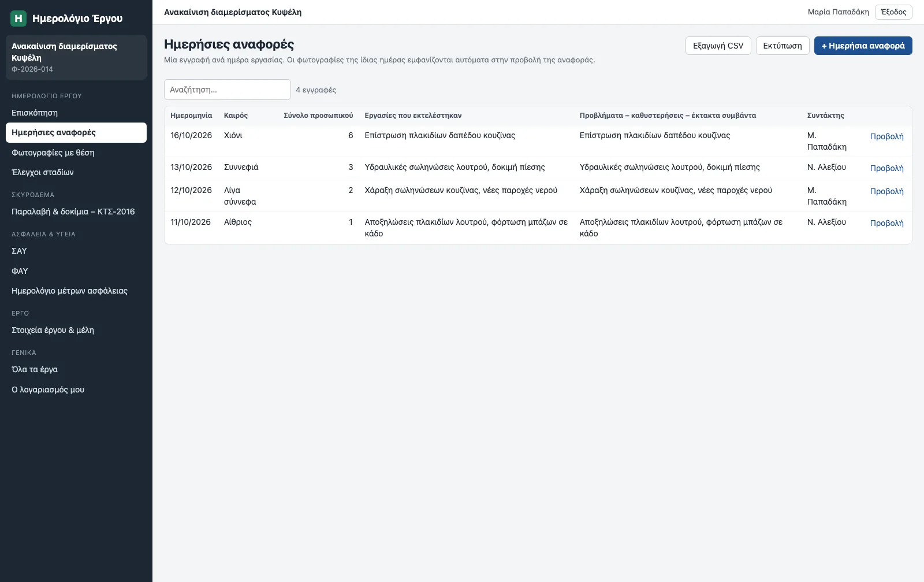924x582 pixels.
Task: Open Παραλαβή & δοκίμια – ΚΤΣ-2016
Action: pyautogui.click(x=76, y=212)
